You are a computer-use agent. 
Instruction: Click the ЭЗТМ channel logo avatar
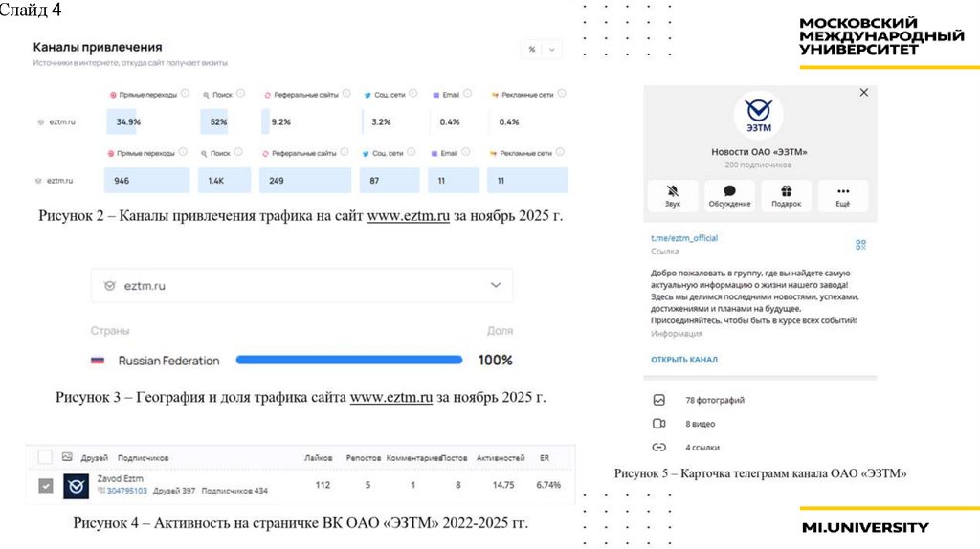coord(758,115)
